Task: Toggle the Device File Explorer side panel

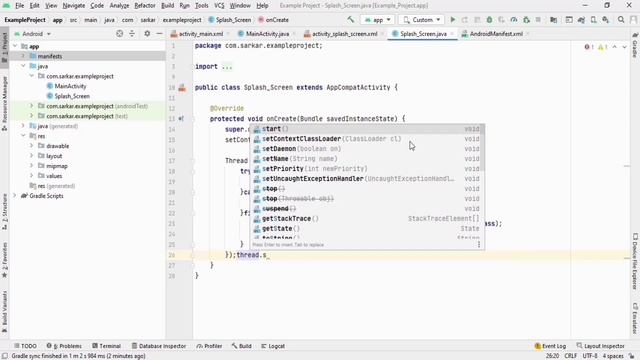Action: click(635, 261)
